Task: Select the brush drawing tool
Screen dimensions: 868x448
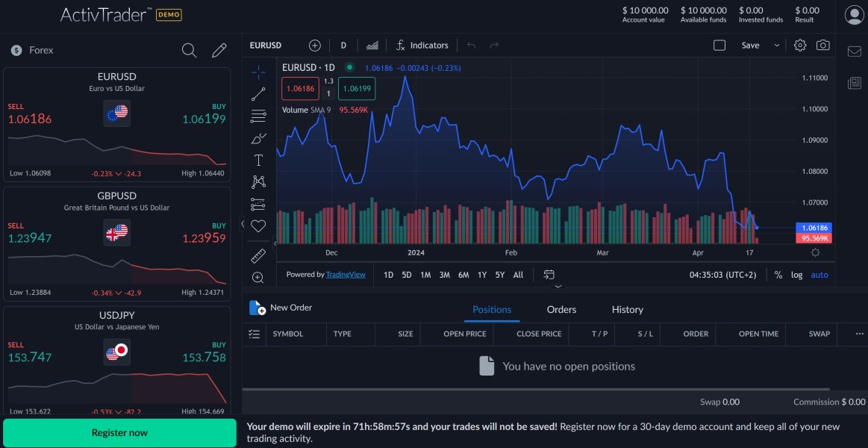Action: point(258,138)
